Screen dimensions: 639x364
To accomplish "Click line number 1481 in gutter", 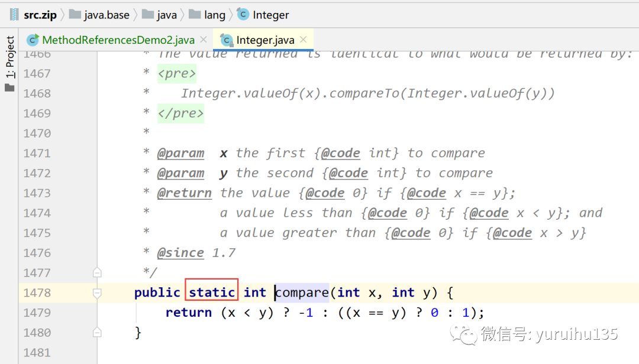I will (37, 353).
